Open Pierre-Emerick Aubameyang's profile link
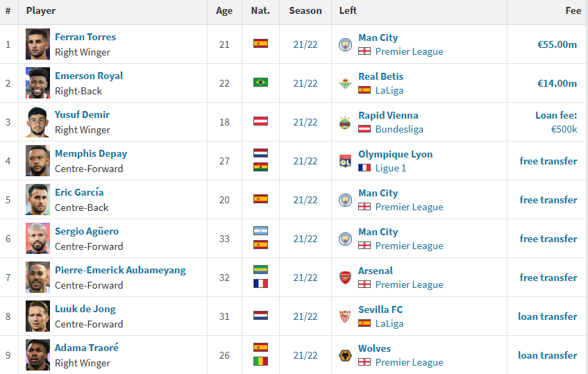 [x=120, y=270]
